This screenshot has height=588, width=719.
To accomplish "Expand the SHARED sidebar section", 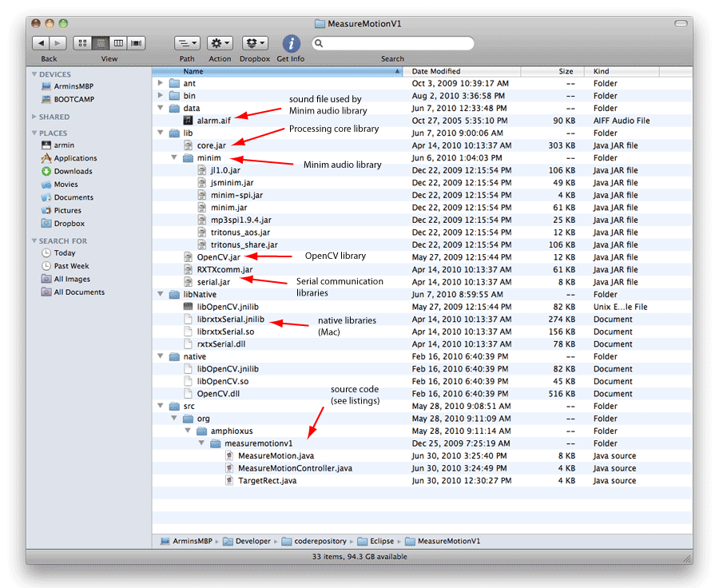I will pyautogui.click(x=34, y=117).
